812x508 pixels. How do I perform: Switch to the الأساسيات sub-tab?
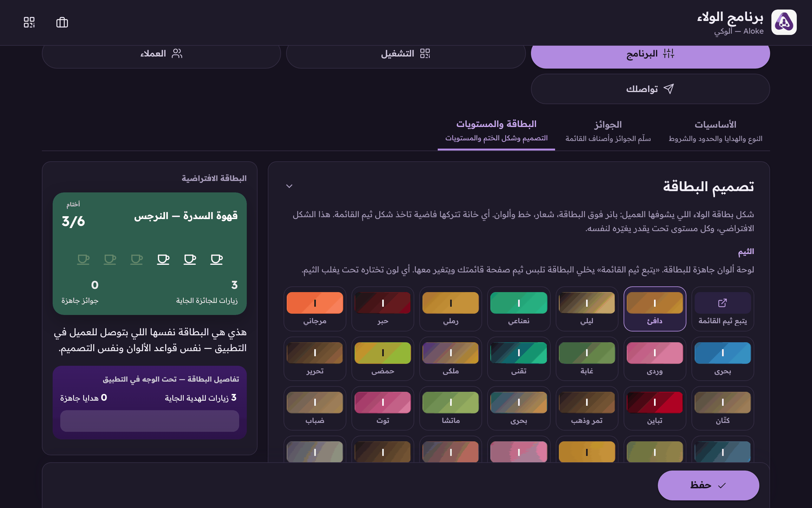(x=715, y=131)
